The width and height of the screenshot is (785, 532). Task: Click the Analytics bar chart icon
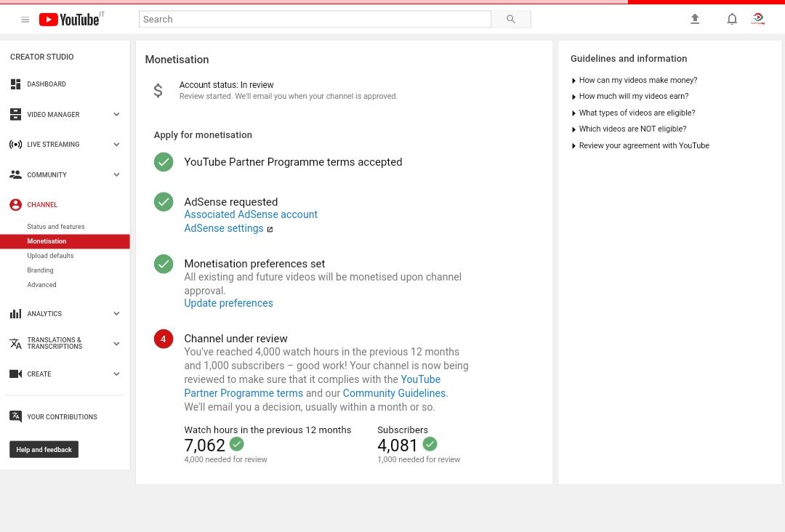(15, 314)
